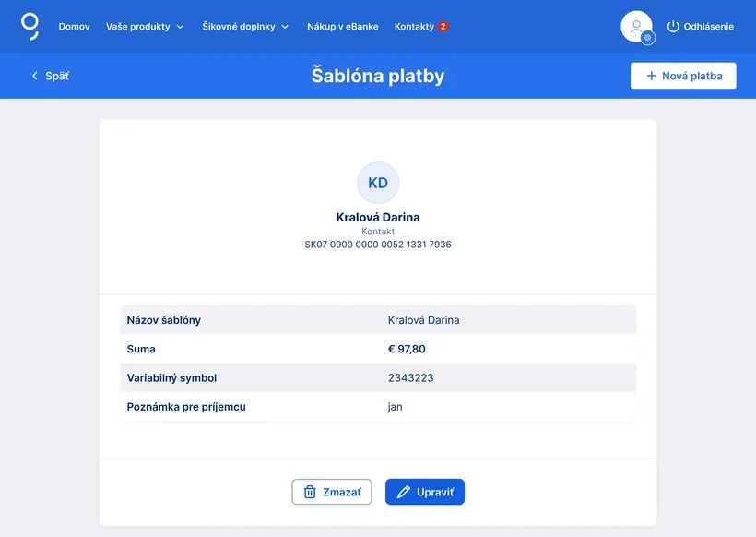This screenshot has height=537, width=756.
Task: Click the profile settings gear badge
Action: tap(648, 38)
